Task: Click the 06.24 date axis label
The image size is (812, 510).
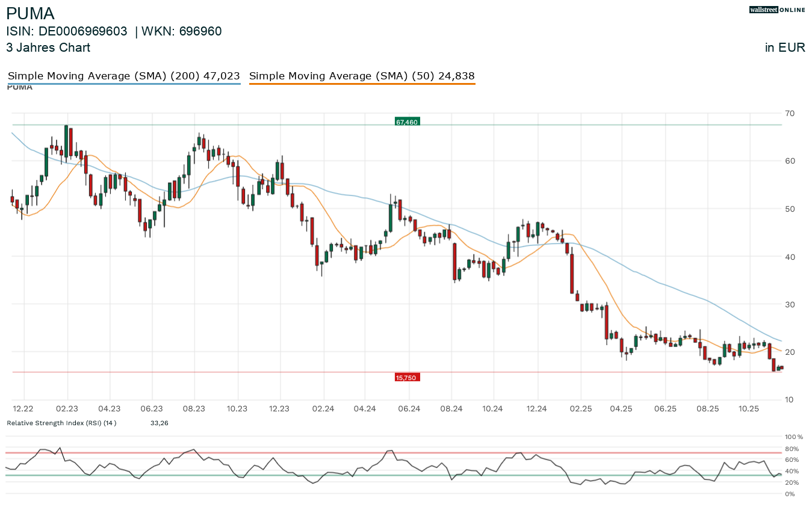Action: tap(409, 408)
